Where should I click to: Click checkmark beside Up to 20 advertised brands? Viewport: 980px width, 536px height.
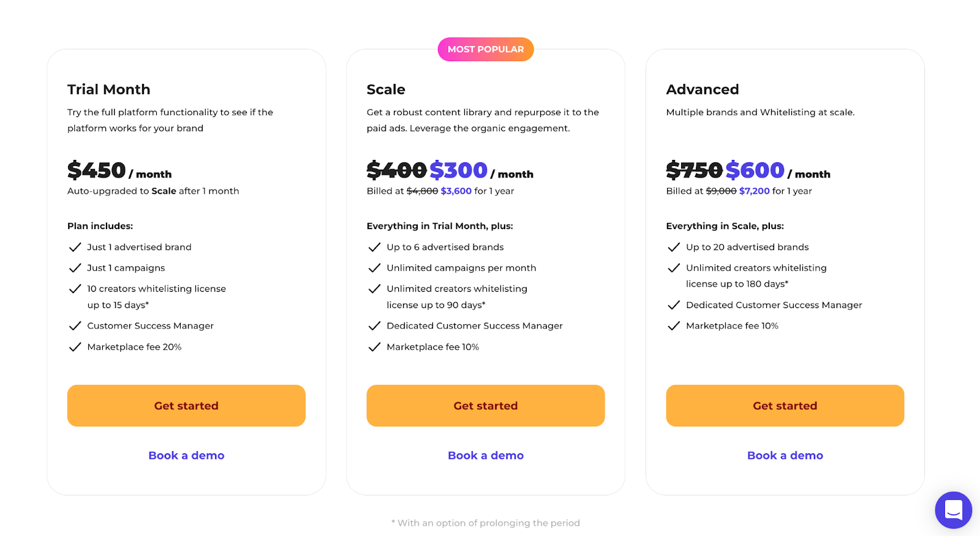(x=674, y=247)
